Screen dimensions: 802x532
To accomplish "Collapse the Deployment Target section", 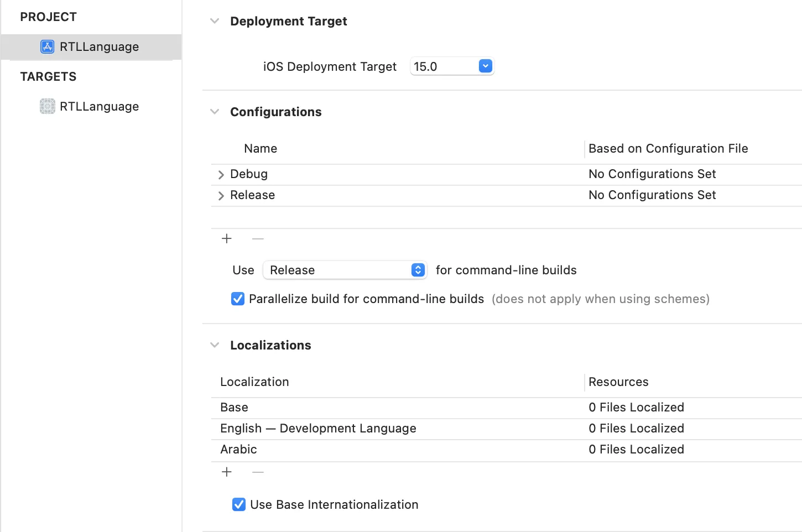I will (x=215, y=22).
